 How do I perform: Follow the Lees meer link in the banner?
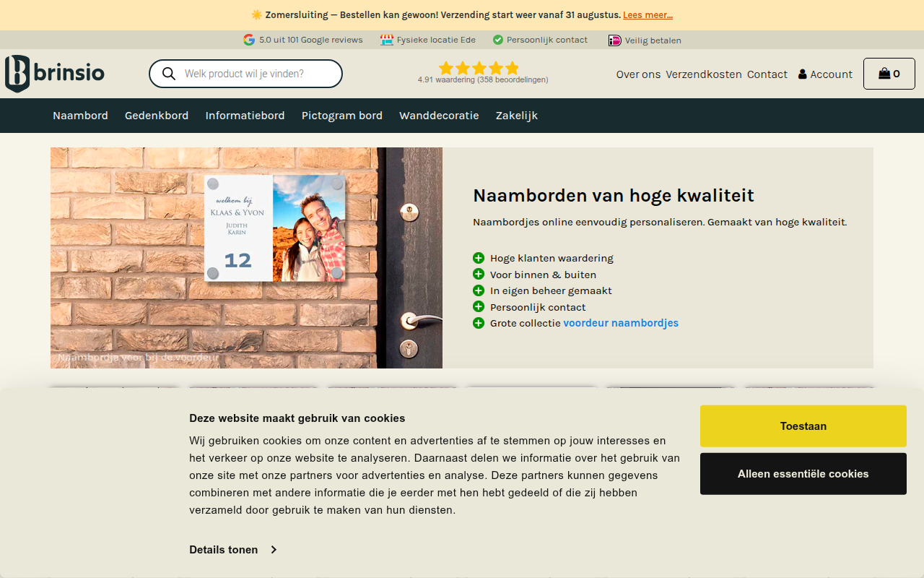point(648,15)
